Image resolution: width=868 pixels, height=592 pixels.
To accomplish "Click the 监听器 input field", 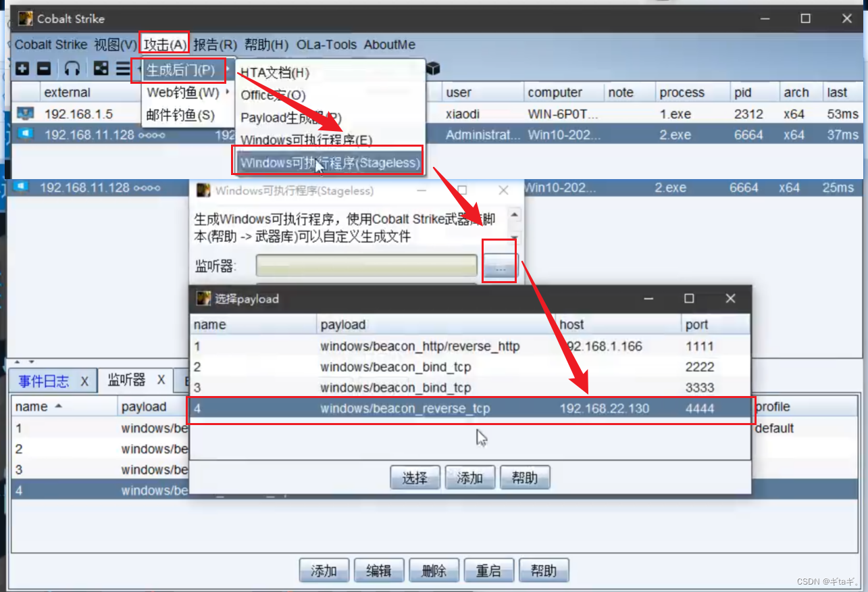I will coord(366,266).
